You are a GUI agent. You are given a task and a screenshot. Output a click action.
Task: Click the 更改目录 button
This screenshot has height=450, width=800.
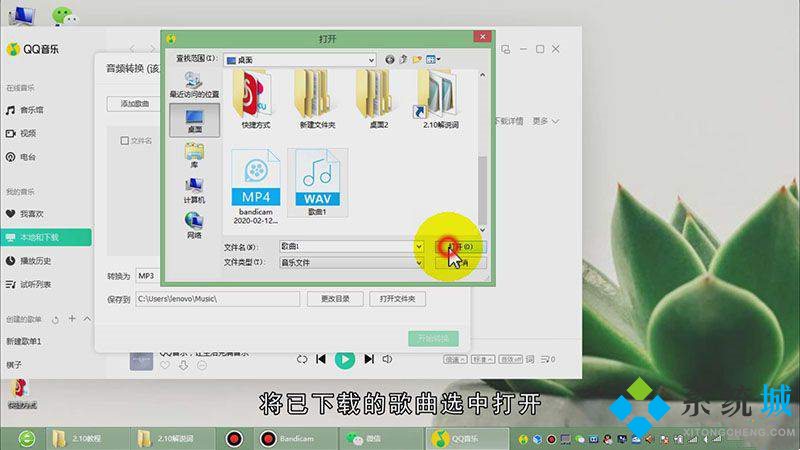(335, 299)
